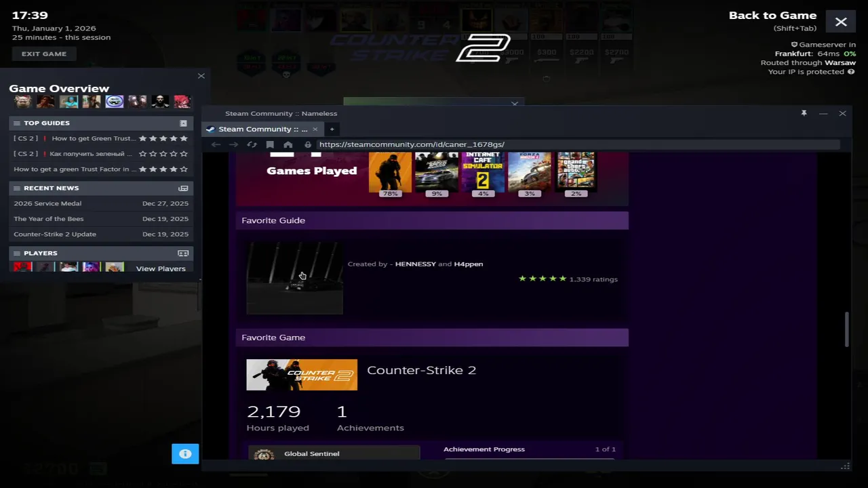Click the page URL address field
The width and height of the screenshot is (868, 488).
tap(578, 144)
